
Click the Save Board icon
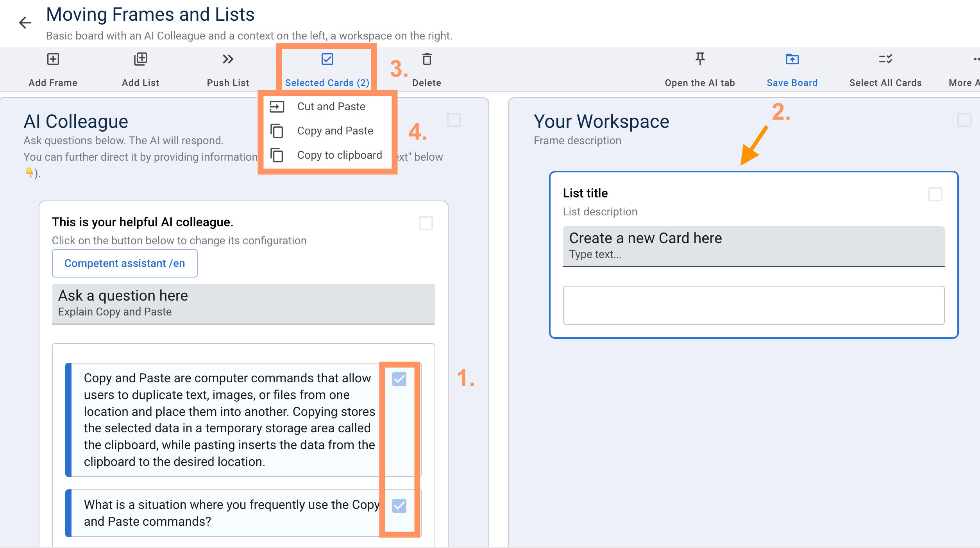coord(792,59)
